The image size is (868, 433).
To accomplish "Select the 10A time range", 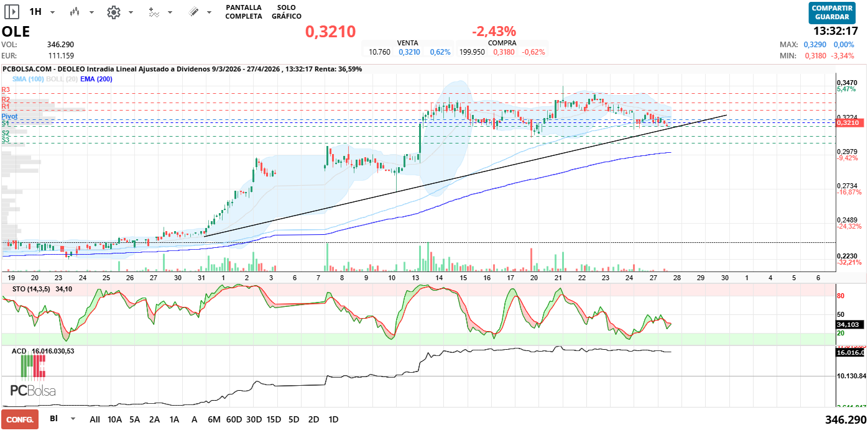I will pos(115,419).
